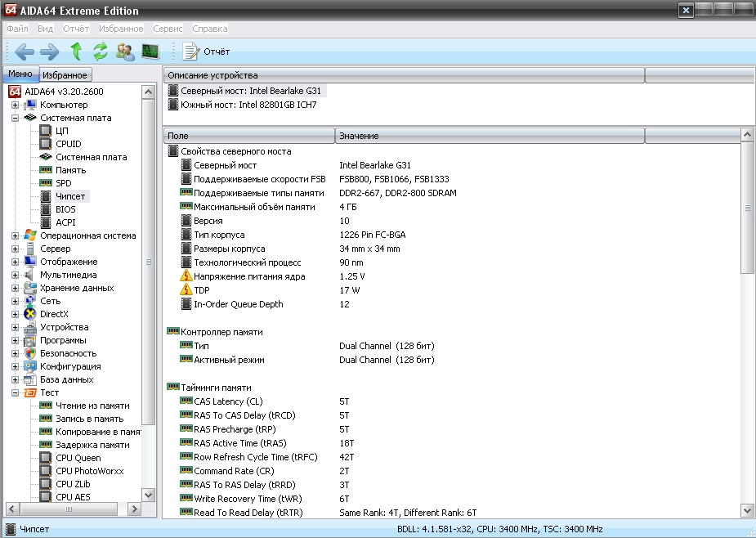Expand the Операционная система node
Image resolution: width=756 pixels, height=538 pixels.
coord(15,235)
